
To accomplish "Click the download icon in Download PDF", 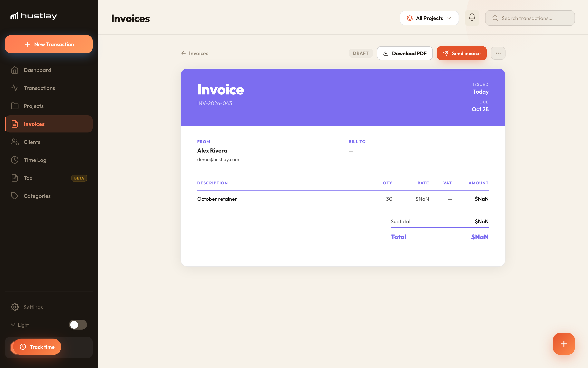I will (386, 53).
